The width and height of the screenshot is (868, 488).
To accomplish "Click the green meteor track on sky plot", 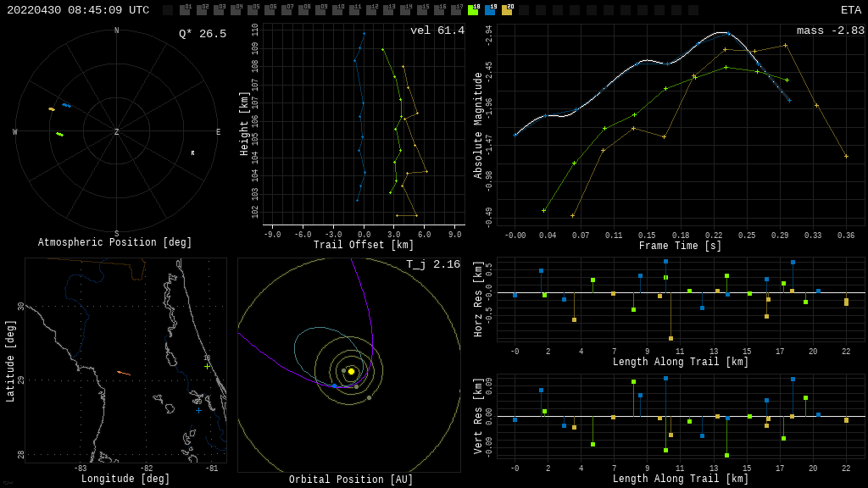I will (59, 134).
